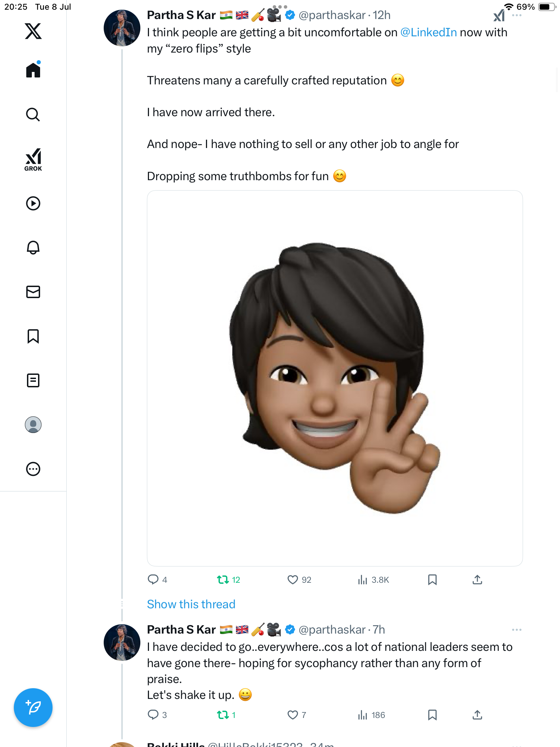Open Messages envelope icon
Image resolution: width=560 pixels, height=747 pixels.
(33, 292)
